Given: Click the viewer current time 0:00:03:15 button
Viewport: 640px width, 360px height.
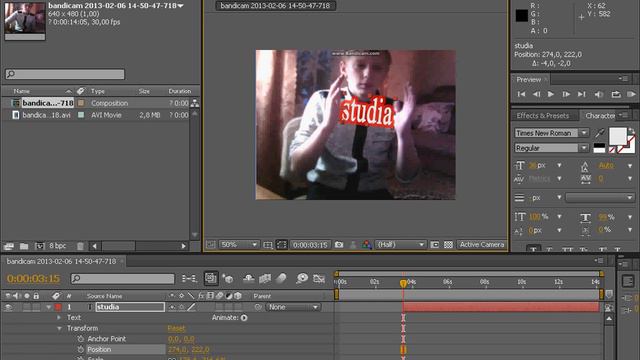Looking at the screenshot, I should click(x=310, y=245).
